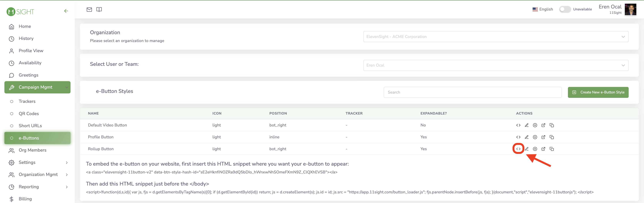Edit the Profile Button style

click(527, 137)
